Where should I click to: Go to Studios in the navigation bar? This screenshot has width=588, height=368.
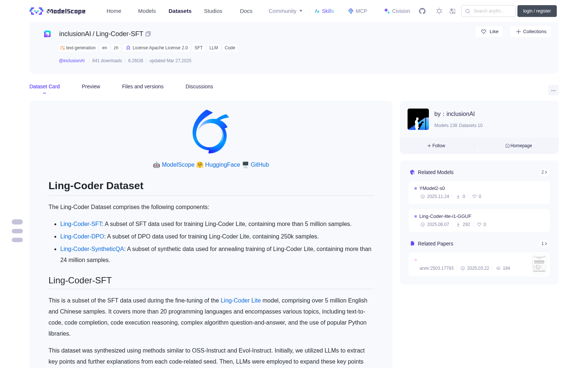point(213,11)
